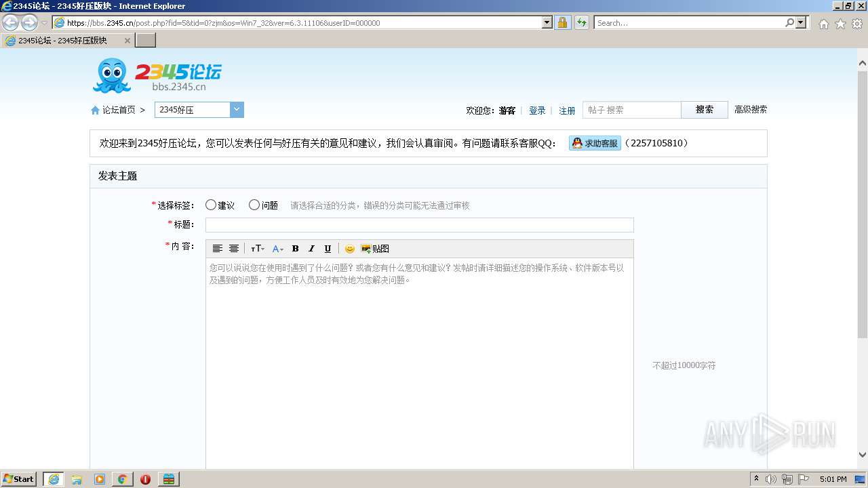Click the home icon beside 论坛首页
Screen dimensions: 868x488
point(96,110)
